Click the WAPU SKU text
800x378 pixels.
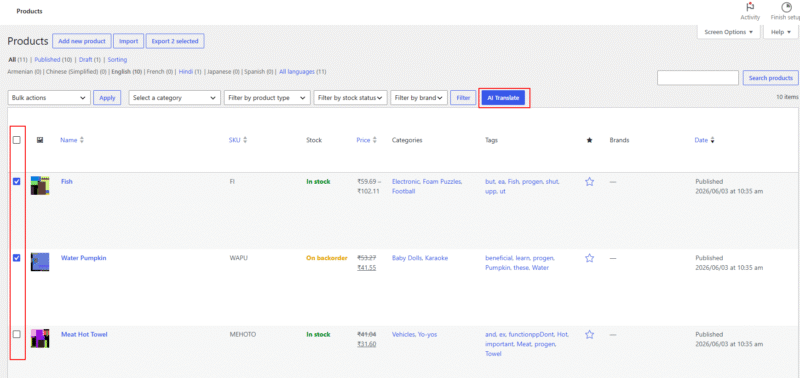coord(238,258)
